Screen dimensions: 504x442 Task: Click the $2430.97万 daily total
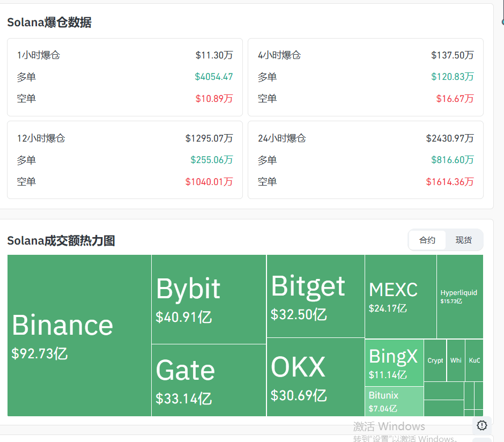click(450, 138)
